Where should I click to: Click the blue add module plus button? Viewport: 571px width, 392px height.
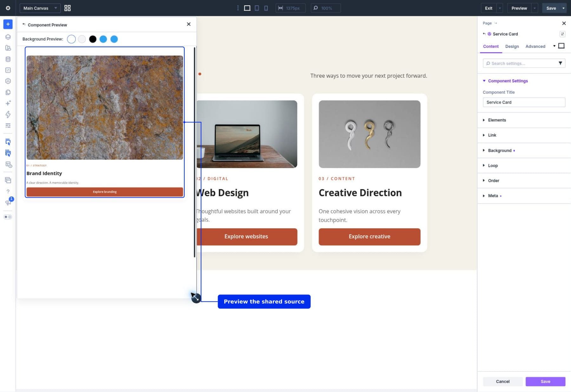pyautogui.click(x=8, y=24)
